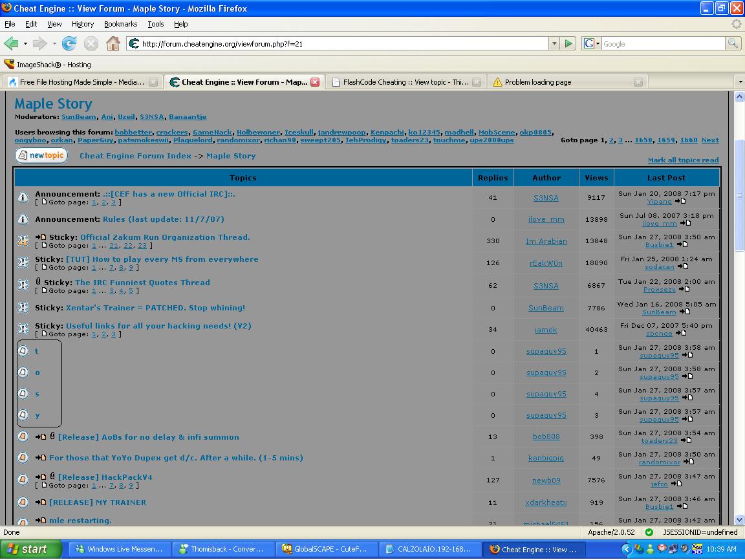Open Official Zakum Run Organization Thread
Screen dimensions: 745x560
tap(165, 237)
